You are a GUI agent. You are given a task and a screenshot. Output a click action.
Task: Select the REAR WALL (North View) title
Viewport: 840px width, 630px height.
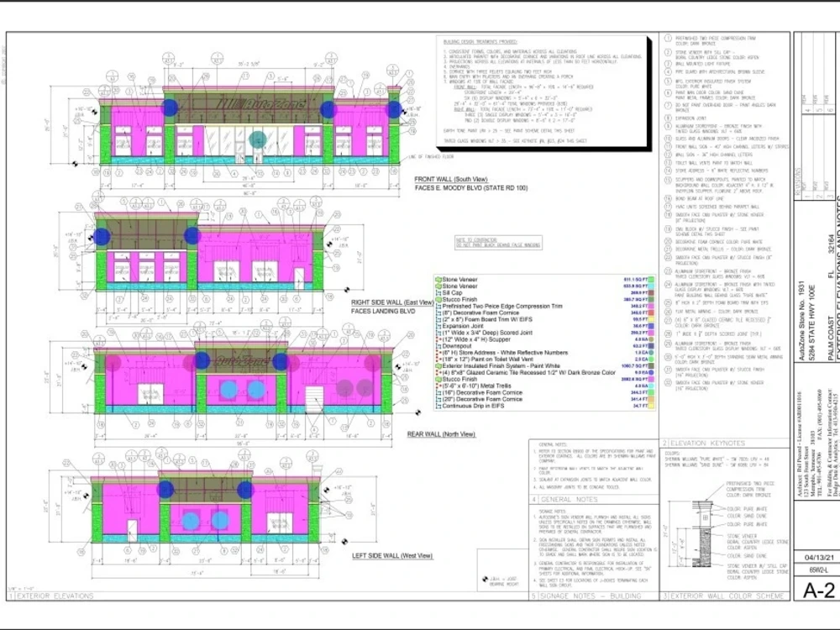[x=441, y=434]
